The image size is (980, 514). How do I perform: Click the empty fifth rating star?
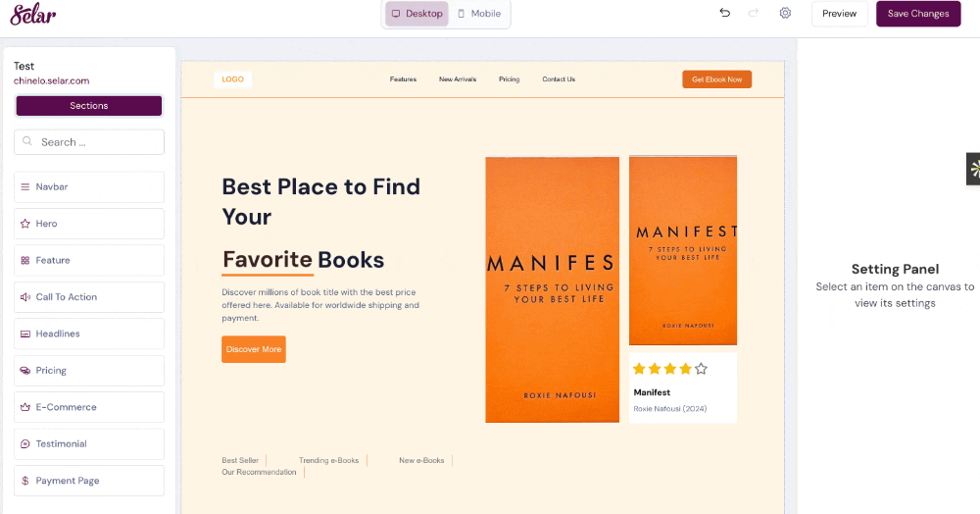(x=702, y=369)
